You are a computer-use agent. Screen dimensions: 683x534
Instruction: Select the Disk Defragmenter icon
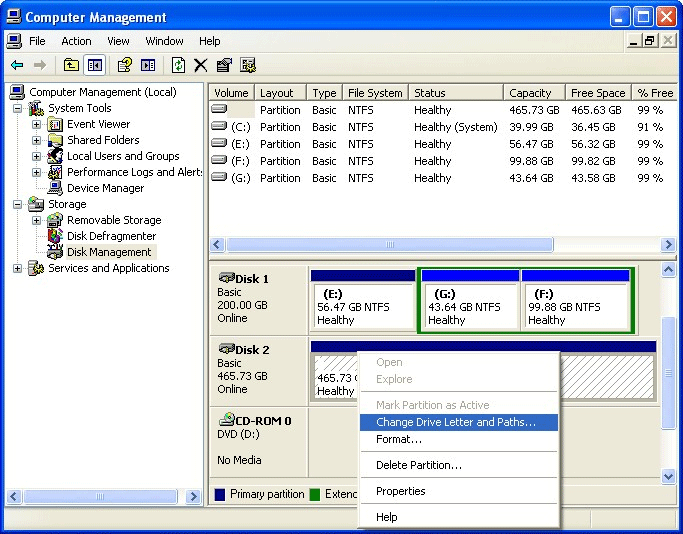[x=55, y=236]
